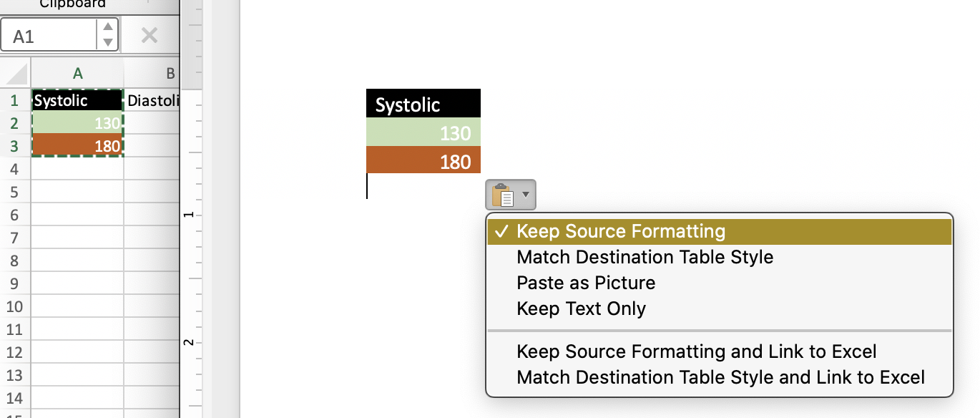This screenshot has height=418, width=980.
Task: Open the Name Box dropdown arrows
Action: 107,34
